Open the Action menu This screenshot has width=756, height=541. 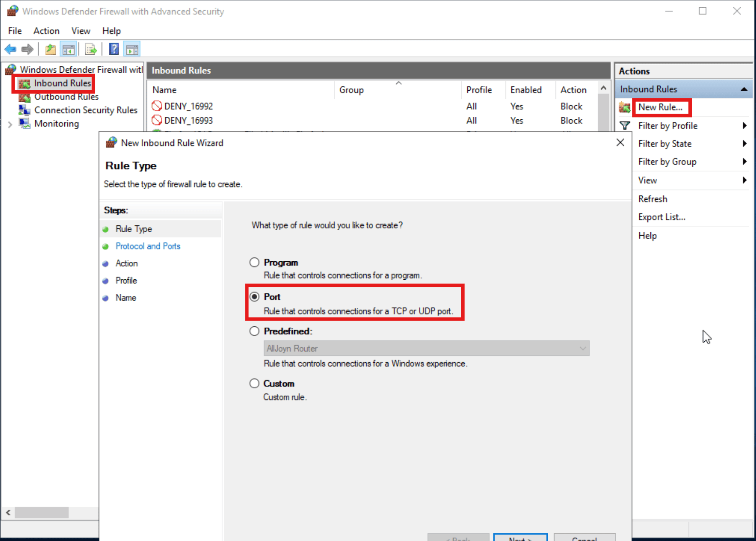click(x=46, y=31)
